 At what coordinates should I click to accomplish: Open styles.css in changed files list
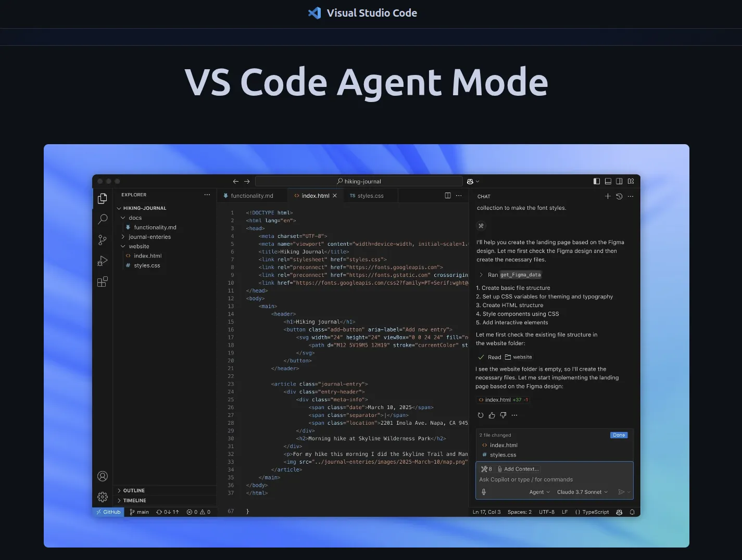click(x=499, y=455)
